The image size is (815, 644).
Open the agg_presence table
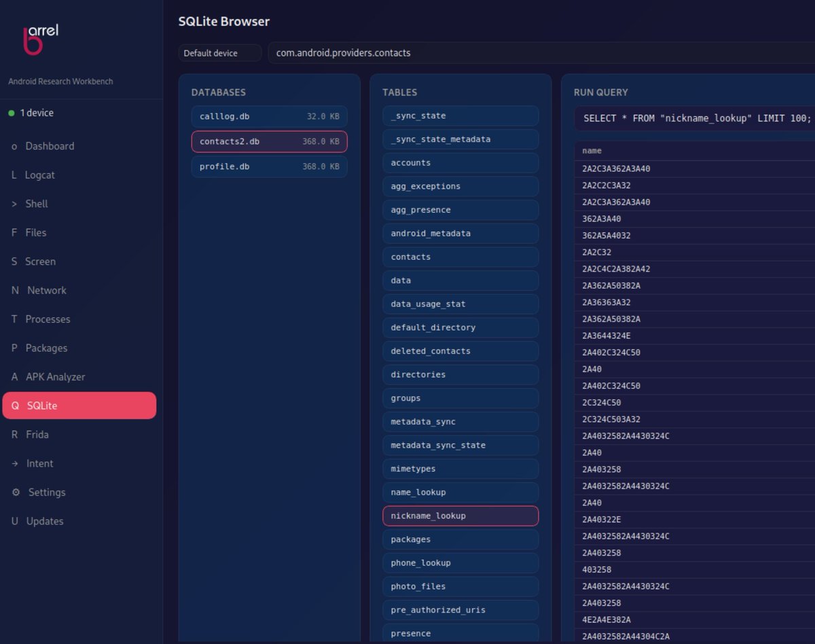click(x=460, y=210)
